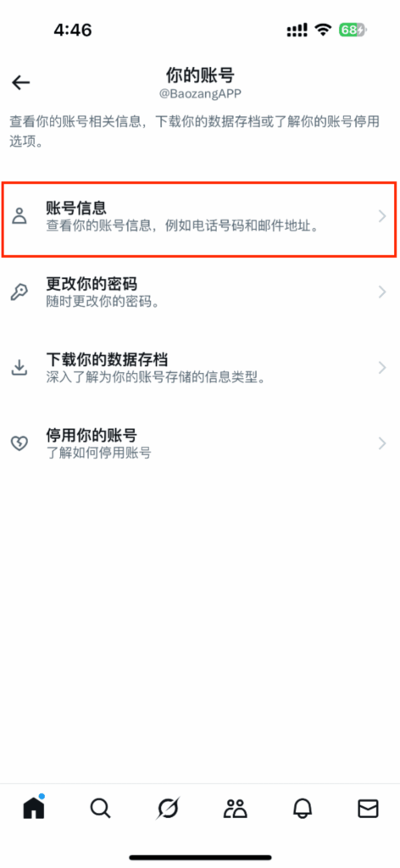Open the 更改你的密码 menu entry

click(200, 292)
